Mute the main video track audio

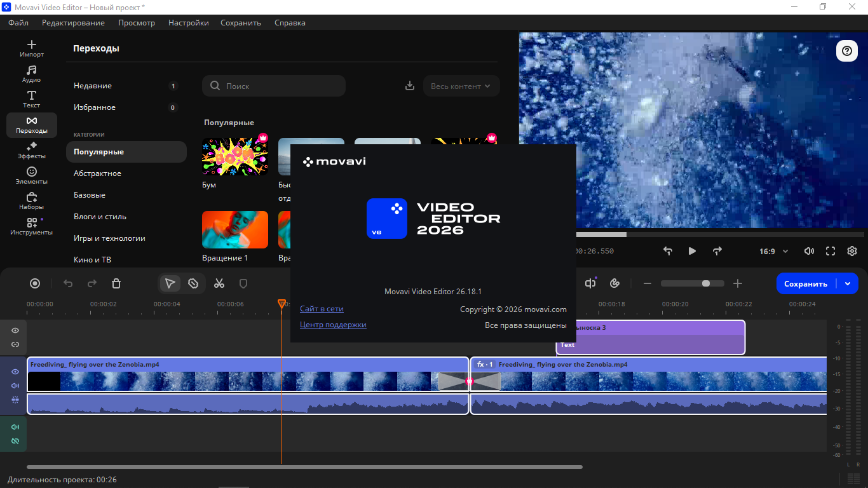pos(15,386)
